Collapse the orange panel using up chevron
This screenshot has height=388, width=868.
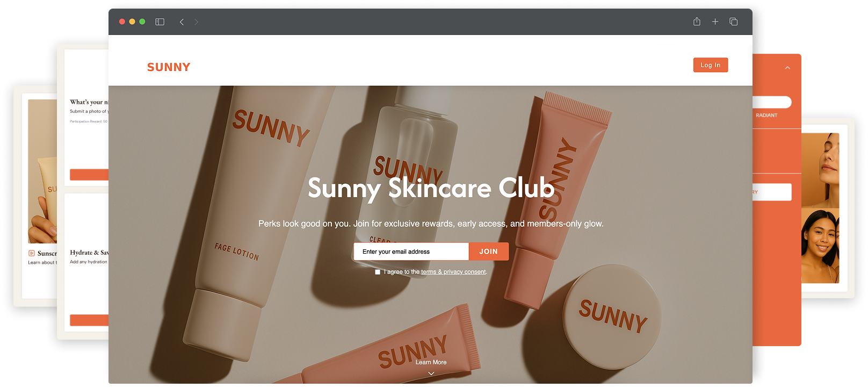click(787, 68)
